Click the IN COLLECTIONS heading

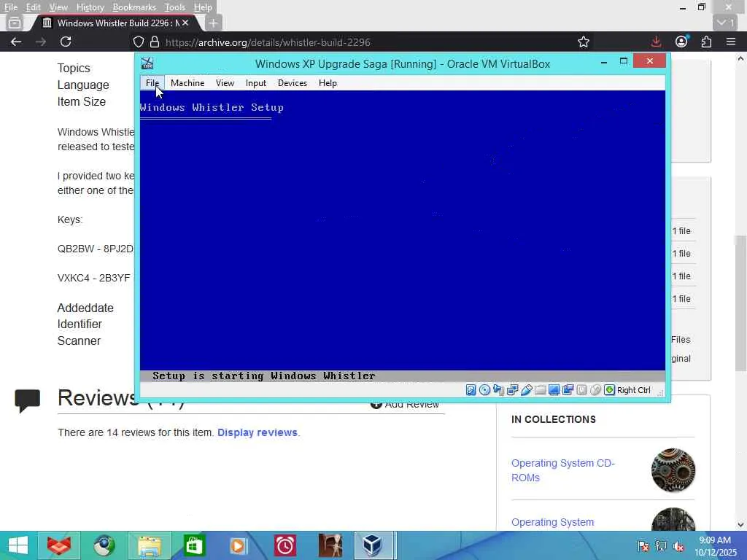point(554,419)
